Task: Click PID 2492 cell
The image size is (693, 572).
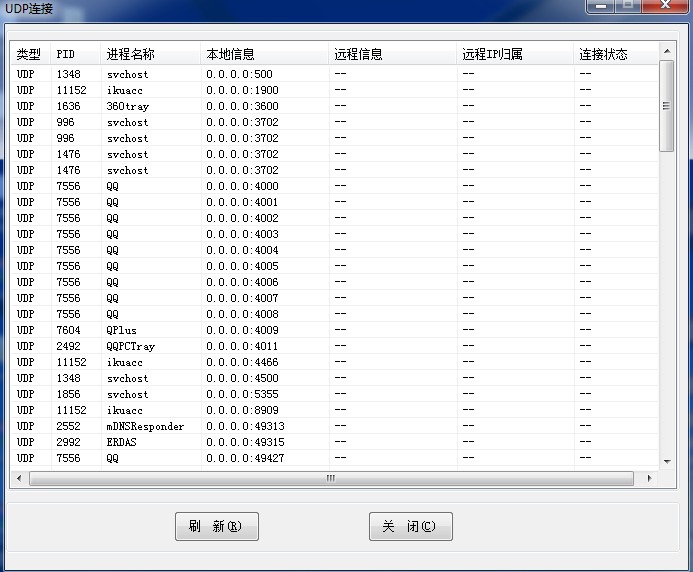Action: tap(69, 346)
